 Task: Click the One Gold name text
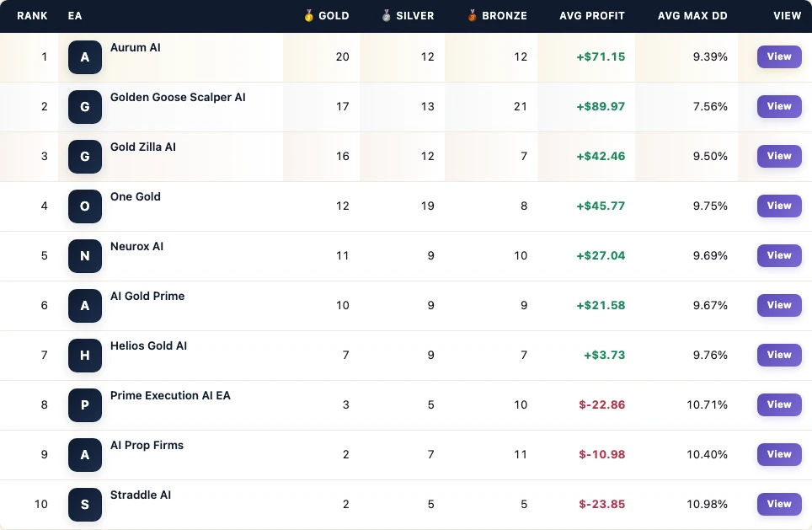coord(135,197)
